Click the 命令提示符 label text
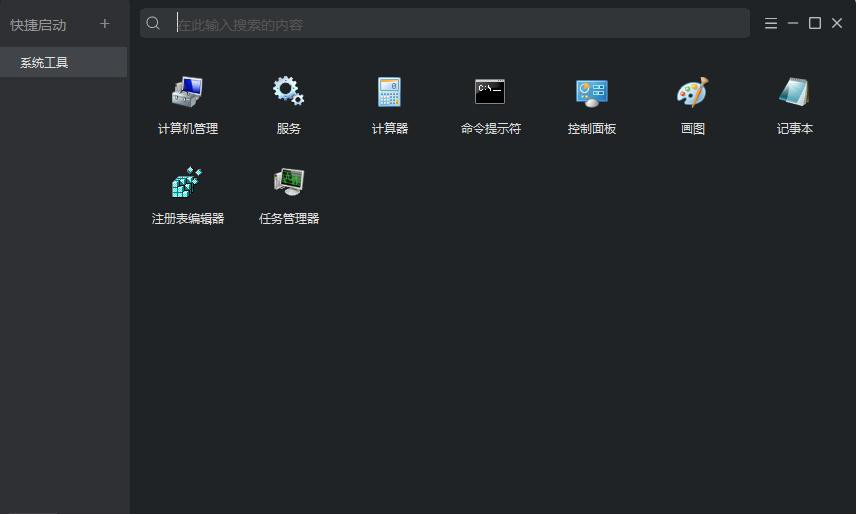The width and height of the screenshot is (856, 514). (x=491, y=129)
